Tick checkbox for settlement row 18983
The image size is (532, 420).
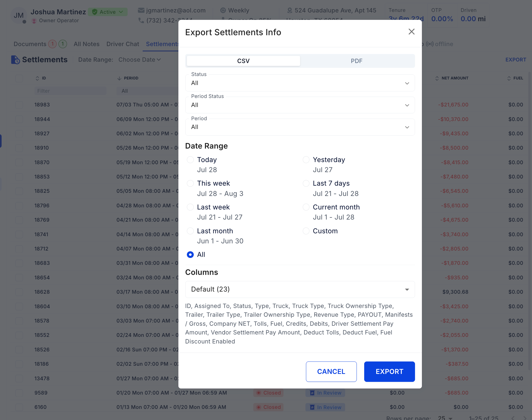tap(19, 105)
